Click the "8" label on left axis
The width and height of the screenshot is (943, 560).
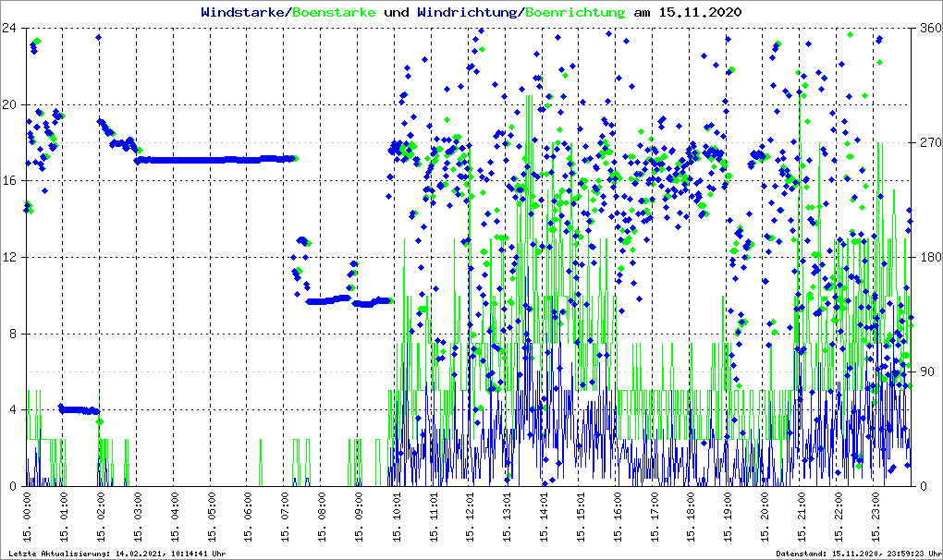coord(13,334)
